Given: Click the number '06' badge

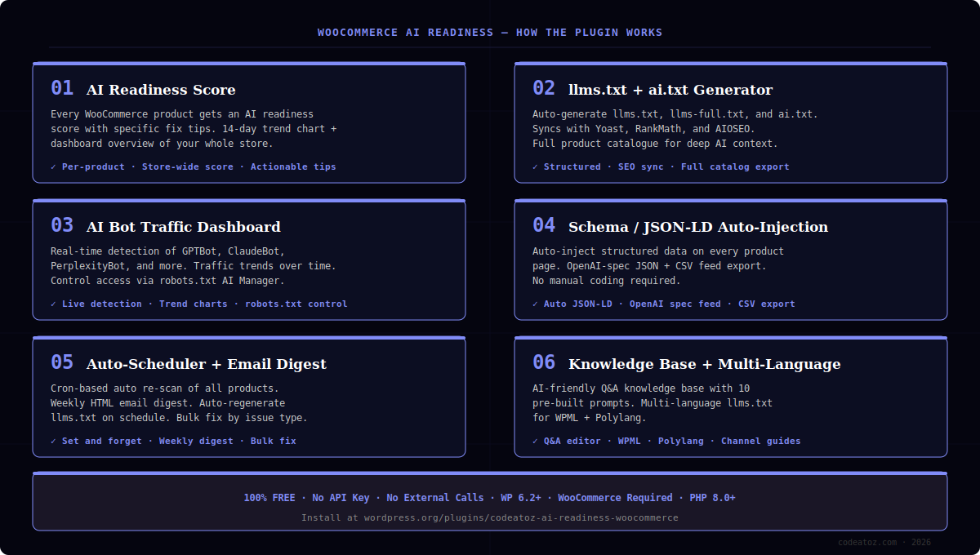Looking at the screenshot, I should click(544, 362).
